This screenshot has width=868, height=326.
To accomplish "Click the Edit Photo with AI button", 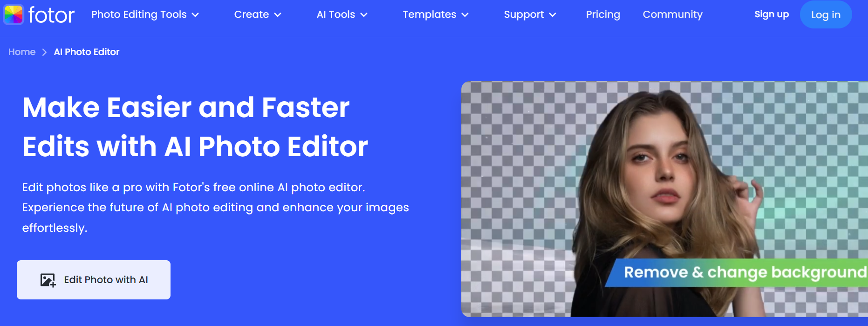I will pyautogui.click(x=94, y=280).
